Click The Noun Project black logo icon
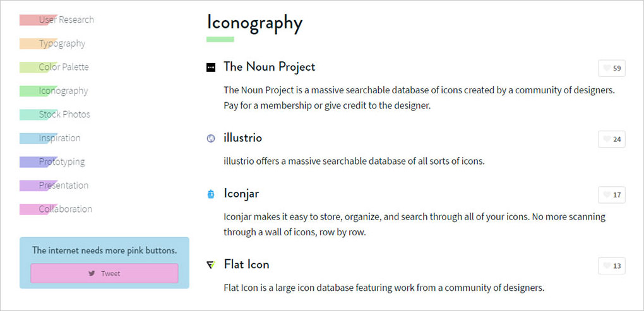The image size is (644, 311). 211,67
